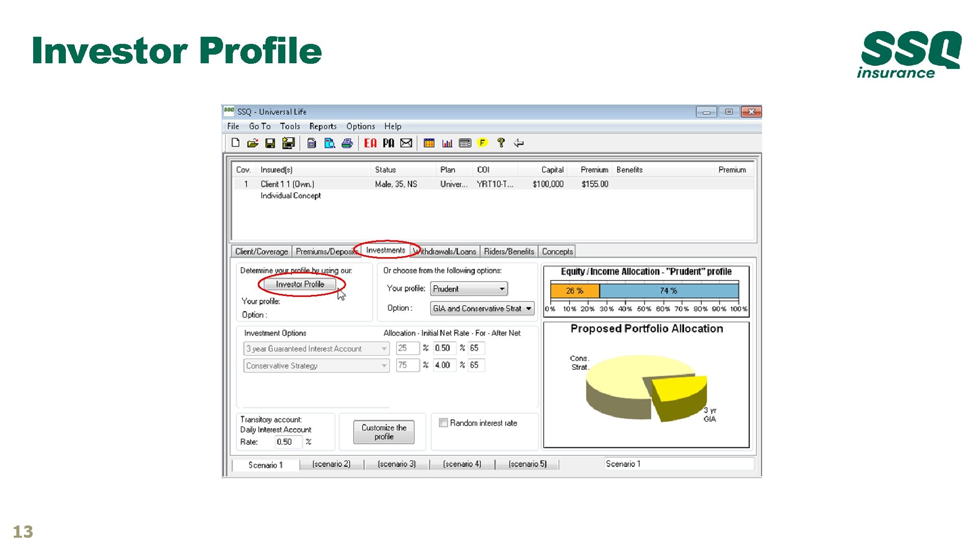Click the Scenario 1 name text field
Image resolution: width=980 pixels, height=551 pixels.
(x=679, y=464)
